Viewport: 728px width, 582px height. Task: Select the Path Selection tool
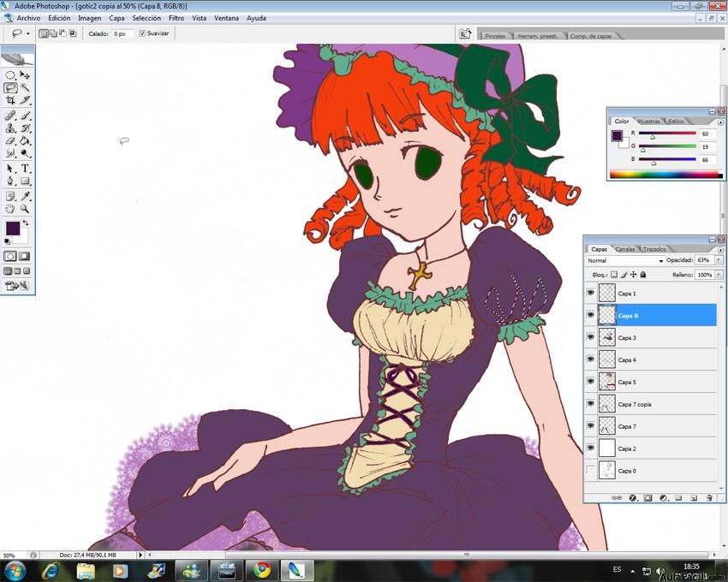point(10,169)
